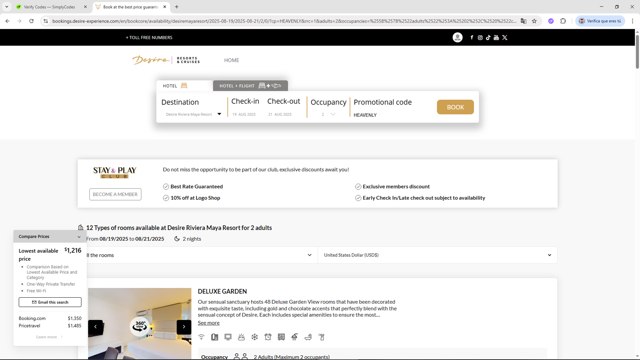Open Chrome three-dot menu
640x360 pixels.
point(633,21)
